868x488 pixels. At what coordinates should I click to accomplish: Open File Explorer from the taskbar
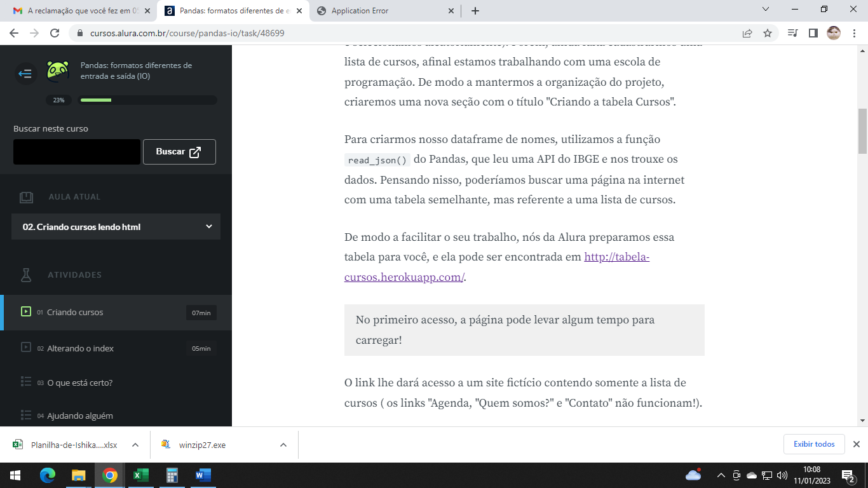click(79, 475)
